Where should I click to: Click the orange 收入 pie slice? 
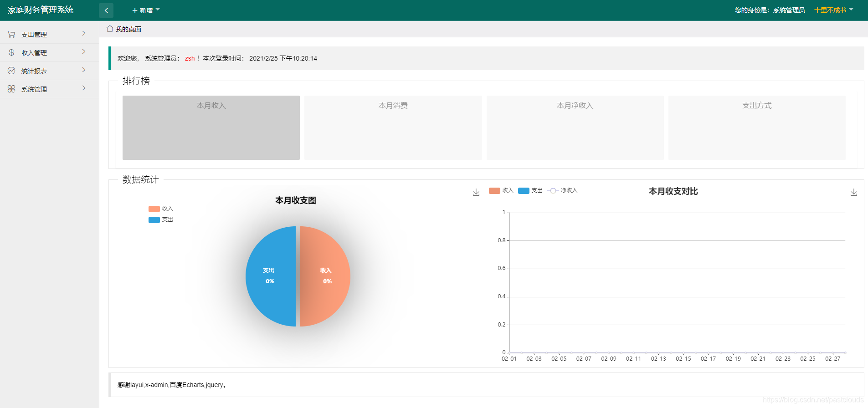(x=325, y=276)
